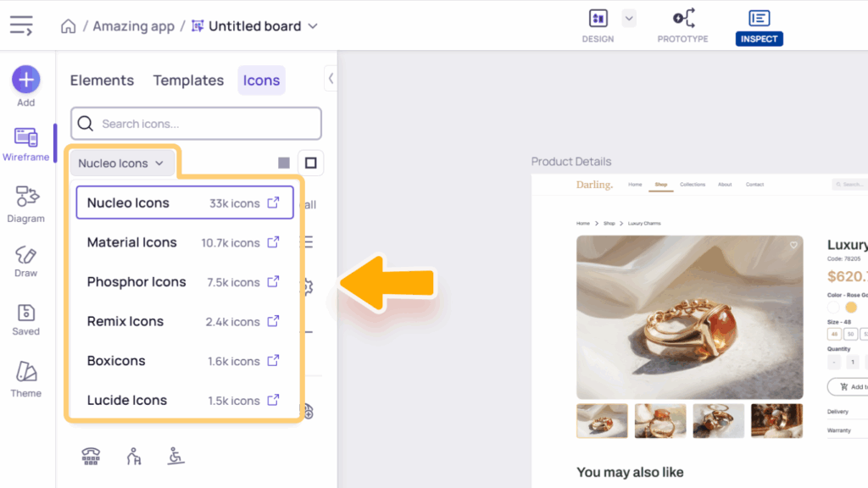Toggle the filled icon style square
The height and width of the screenshot is (488, 868).
(284, 163)
